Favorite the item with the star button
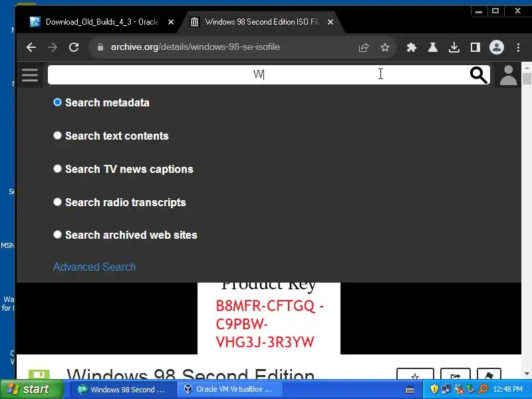 pyautogui.click(x=415, y=374)
